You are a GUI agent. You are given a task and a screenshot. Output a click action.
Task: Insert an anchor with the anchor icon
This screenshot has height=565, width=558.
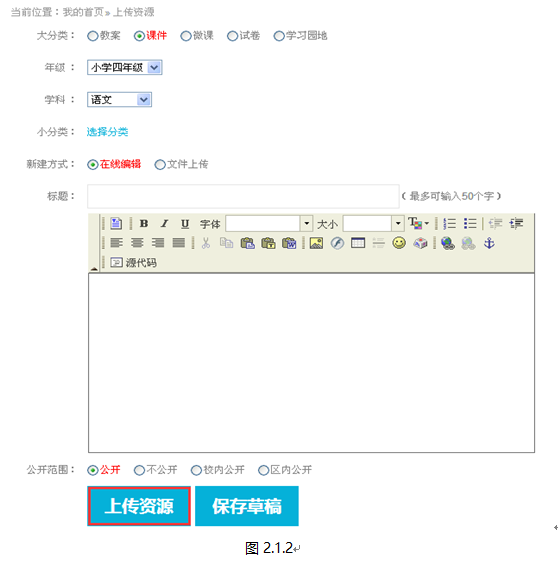(x=489, y=243)
